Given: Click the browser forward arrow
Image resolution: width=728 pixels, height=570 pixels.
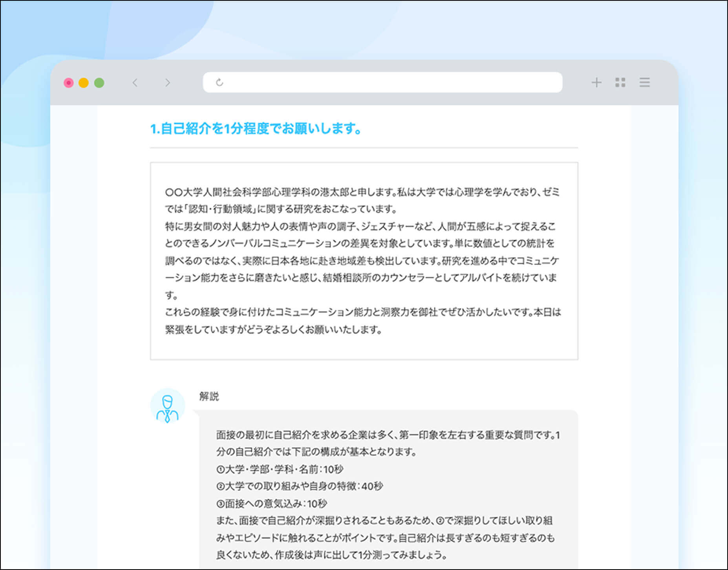Looking at the screenshot, I should point(168,82).
